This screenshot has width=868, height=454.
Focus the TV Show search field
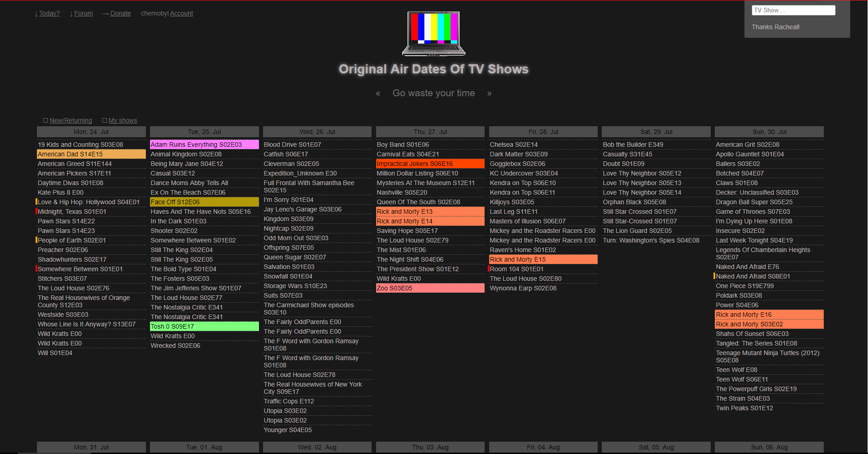pyautogui.click(x=793, y=10)
